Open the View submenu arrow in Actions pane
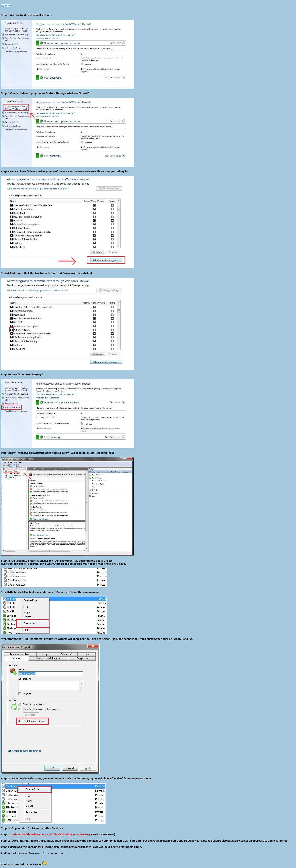 click(131, 487)
